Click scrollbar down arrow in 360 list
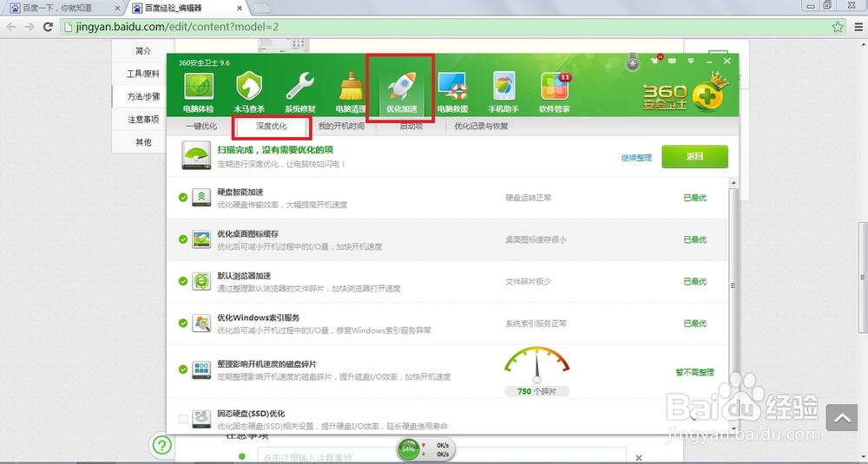The height and width of the screenshot is (464, 868). tap(733, 428)
